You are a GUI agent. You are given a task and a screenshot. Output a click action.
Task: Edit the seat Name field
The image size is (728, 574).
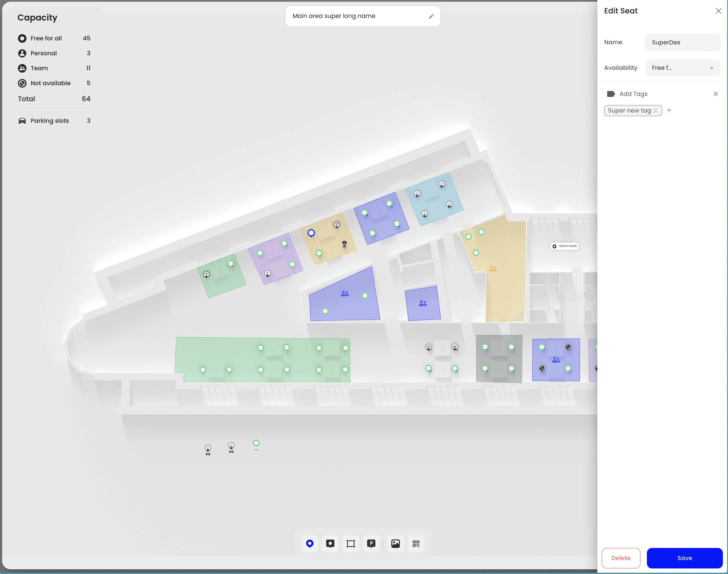point(682,42)
